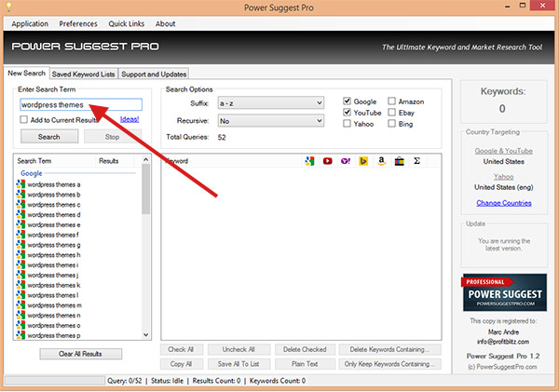This screenshot has height=392, width=559.
Task: Click the Ideas! link
Action: click(x=130, y=119)
